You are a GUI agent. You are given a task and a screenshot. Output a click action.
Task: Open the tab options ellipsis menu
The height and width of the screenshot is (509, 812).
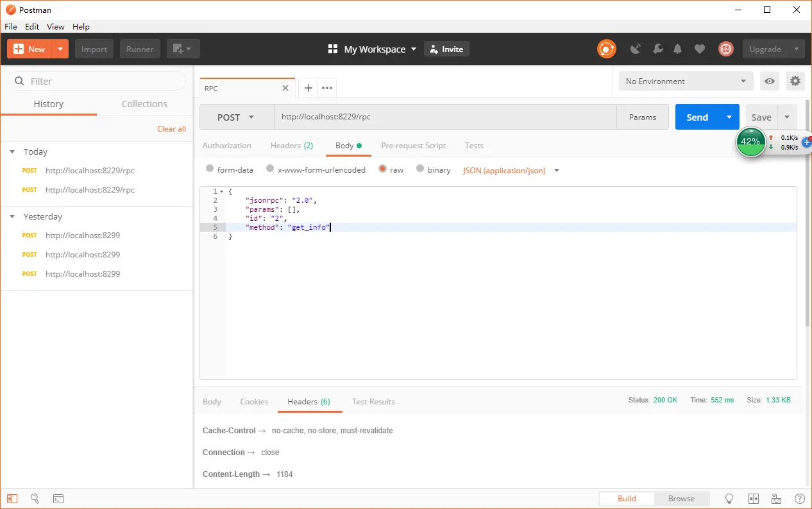tap(327, 88)
